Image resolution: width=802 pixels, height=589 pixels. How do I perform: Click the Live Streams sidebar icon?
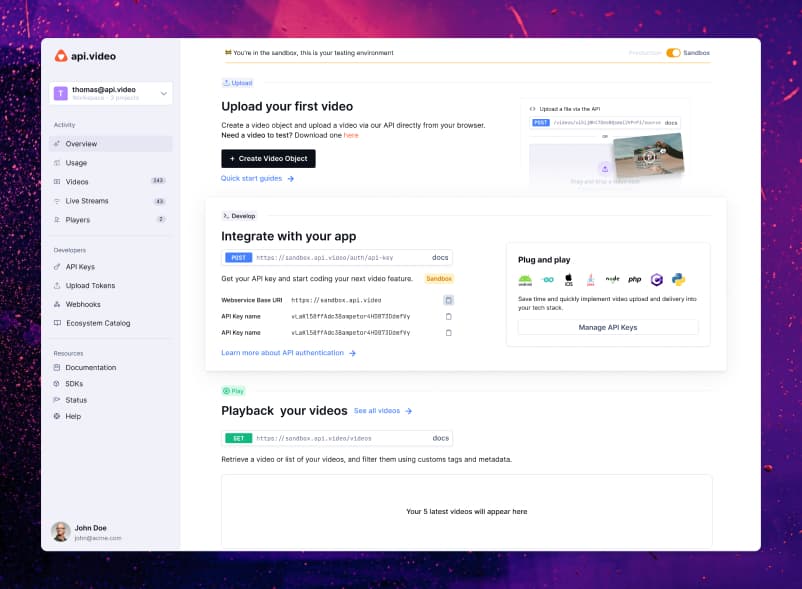coord(57,201)
